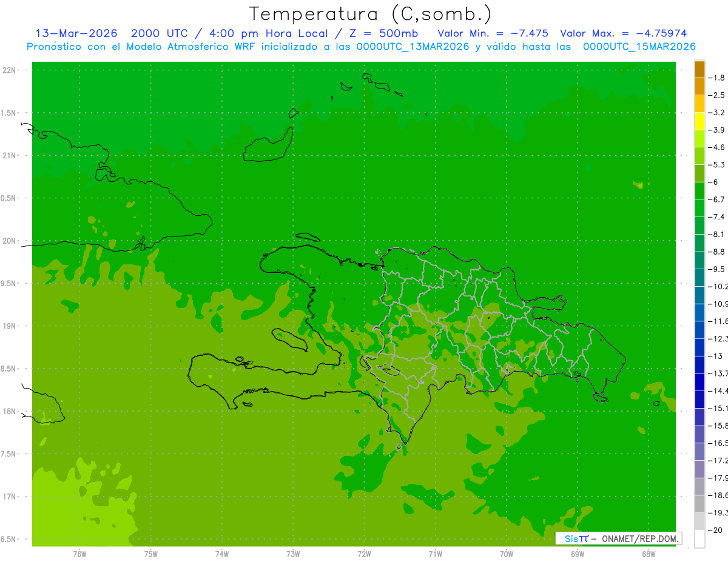The width and height of the screenshot is (728, 562).
Task: Click the '76W' longitude label
Action: [x=79, y=554]
